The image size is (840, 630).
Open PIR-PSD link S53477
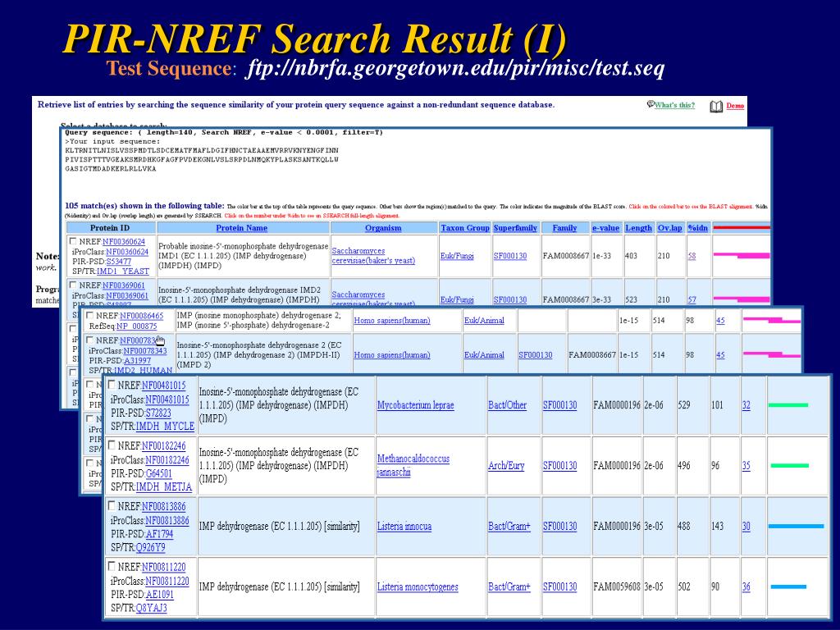pos(118,262)
